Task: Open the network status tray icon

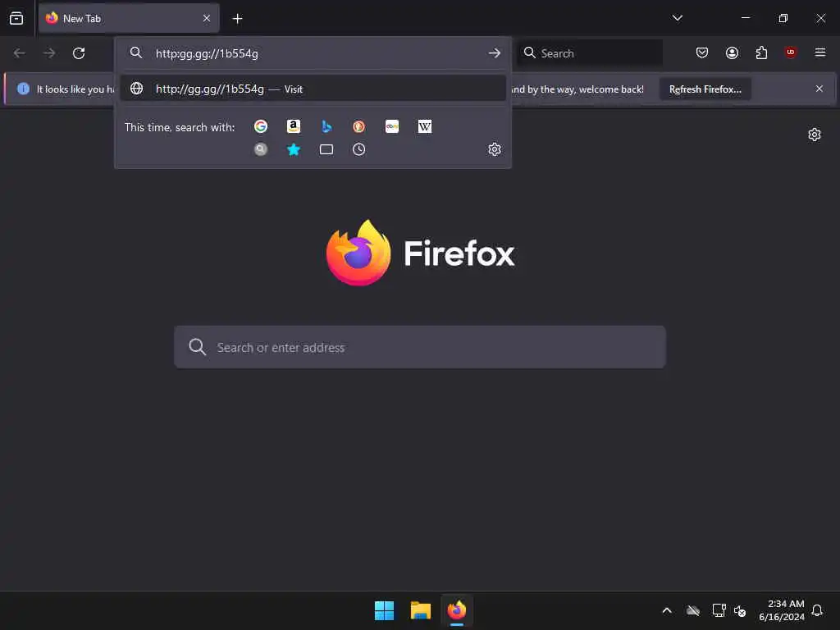Action: click(719, 610)
